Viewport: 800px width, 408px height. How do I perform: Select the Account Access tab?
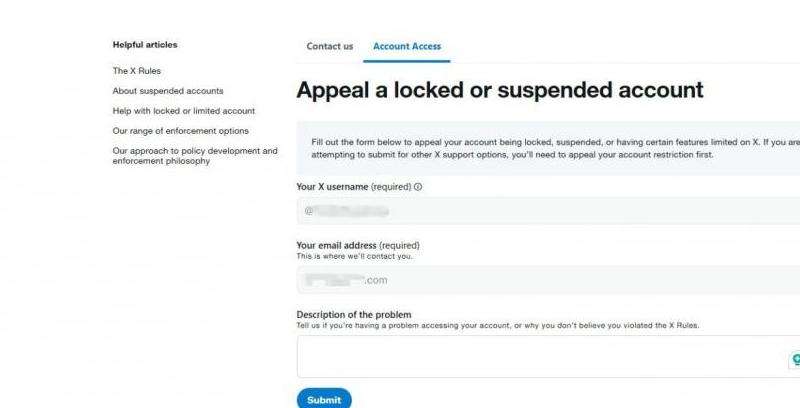tap(407, 46)
